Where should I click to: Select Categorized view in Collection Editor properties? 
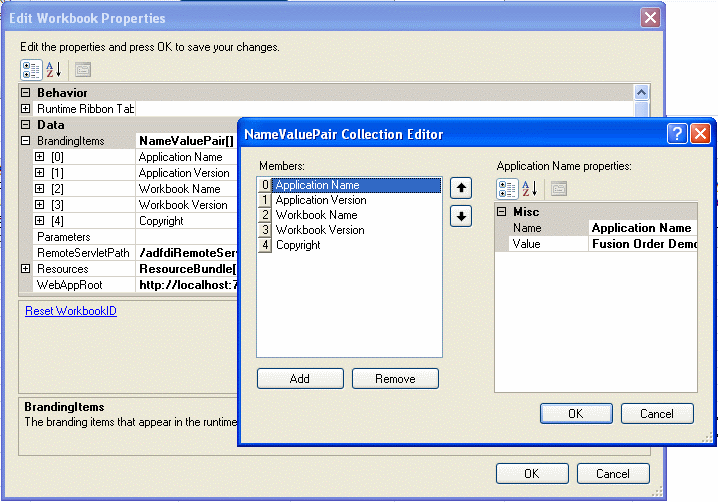507,189
